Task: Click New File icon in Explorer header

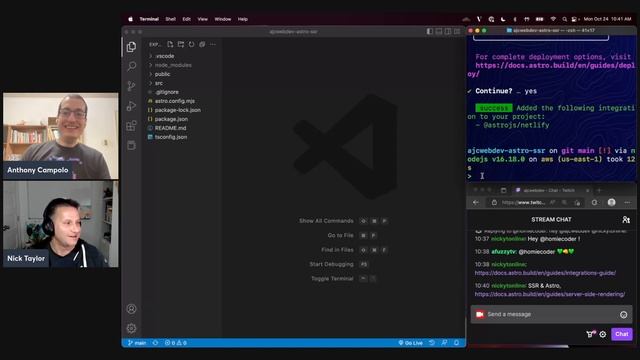Action: (x=170, y=44)
